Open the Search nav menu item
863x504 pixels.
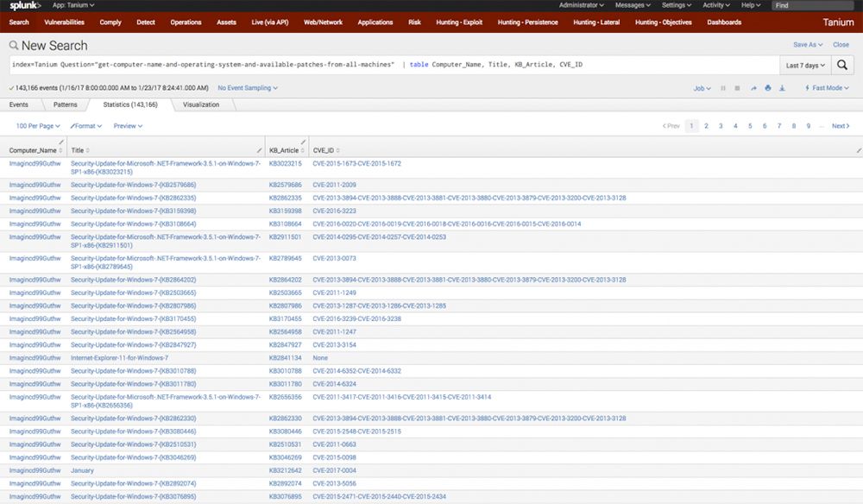click(x=19, y=22)
